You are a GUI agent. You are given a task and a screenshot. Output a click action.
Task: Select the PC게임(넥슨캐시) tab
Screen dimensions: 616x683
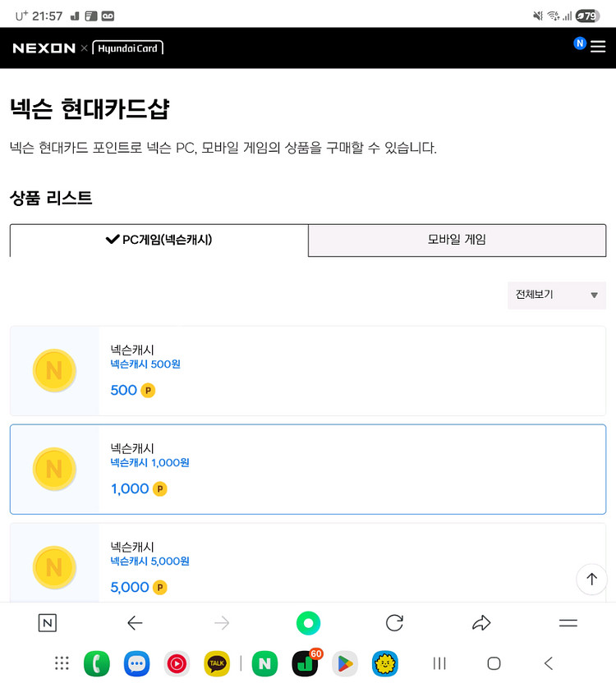click(159, 240)
